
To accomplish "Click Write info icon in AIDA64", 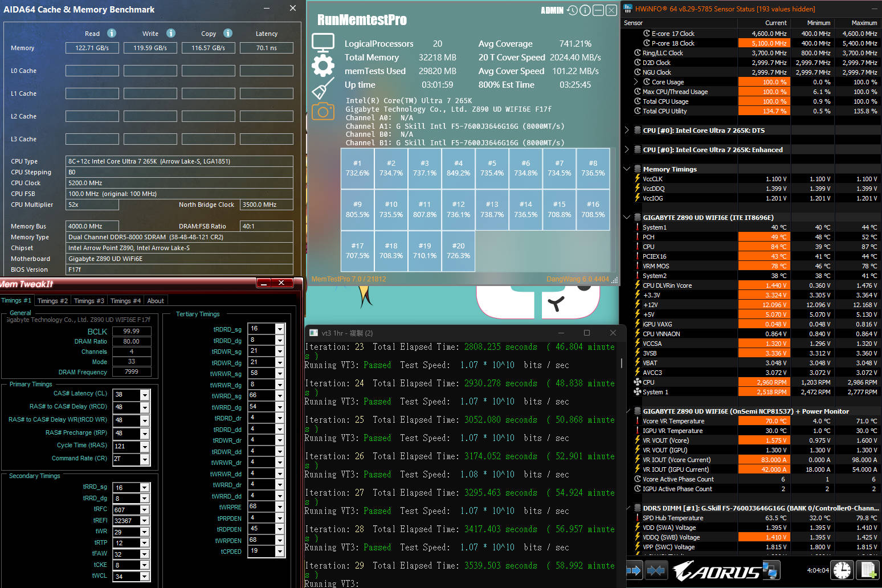I will click(170, 33).
